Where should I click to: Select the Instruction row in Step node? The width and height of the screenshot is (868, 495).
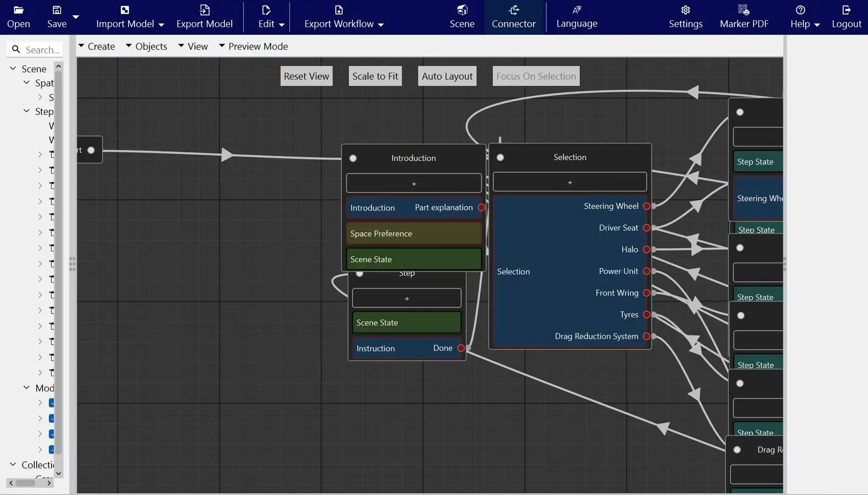[407, 348]
